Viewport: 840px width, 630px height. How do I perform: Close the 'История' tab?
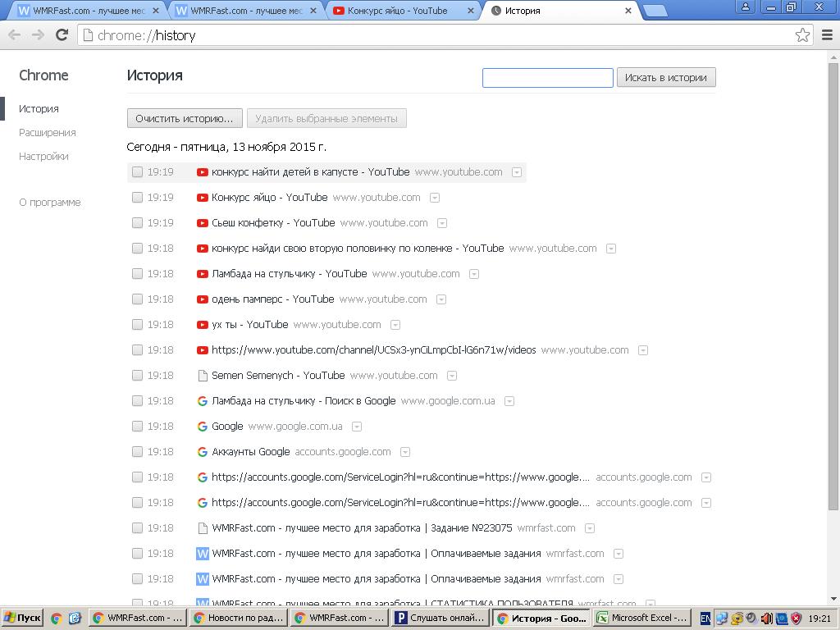coord(628,11)
